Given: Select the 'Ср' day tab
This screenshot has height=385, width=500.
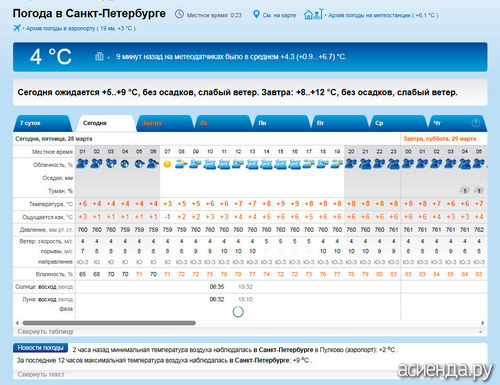Looking at the screenshot, I should coord(379,123).
